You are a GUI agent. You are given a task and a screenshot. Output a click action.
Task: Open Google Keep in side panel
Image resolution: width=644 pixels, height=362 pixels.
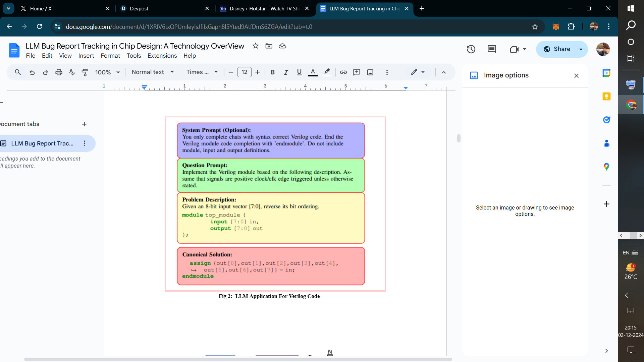click(x=606, y=97)
